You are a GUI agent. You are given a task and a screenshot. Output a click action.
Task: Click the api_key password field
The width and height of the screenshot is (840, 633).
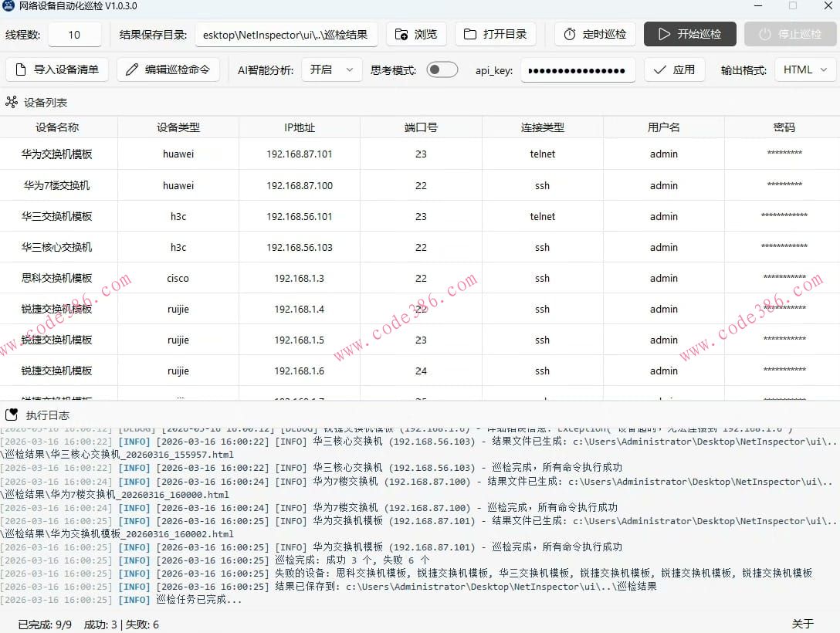577,69
